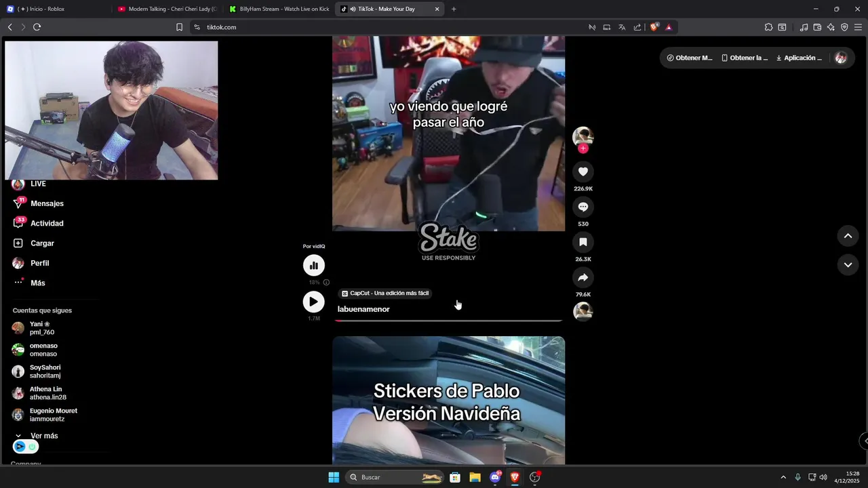This screenshot has height=488, width=868.
Task: Open Actividad in the sidebar
Action: [39, 223]
